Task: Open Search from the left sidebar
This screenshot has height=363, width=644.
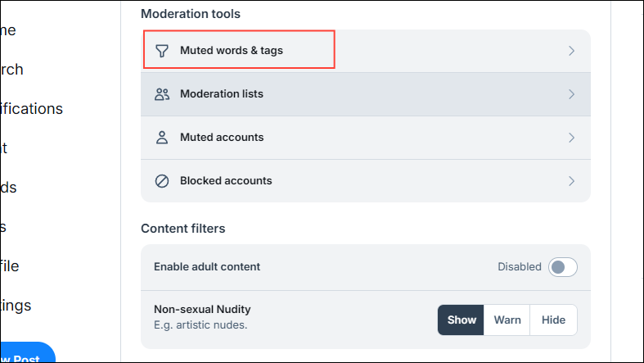Action: click(x=11, y=70)
